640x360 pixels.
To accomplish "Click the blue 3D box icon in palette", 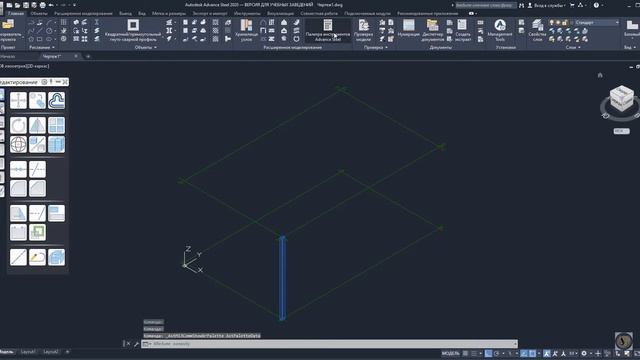I will click(56, 257).
